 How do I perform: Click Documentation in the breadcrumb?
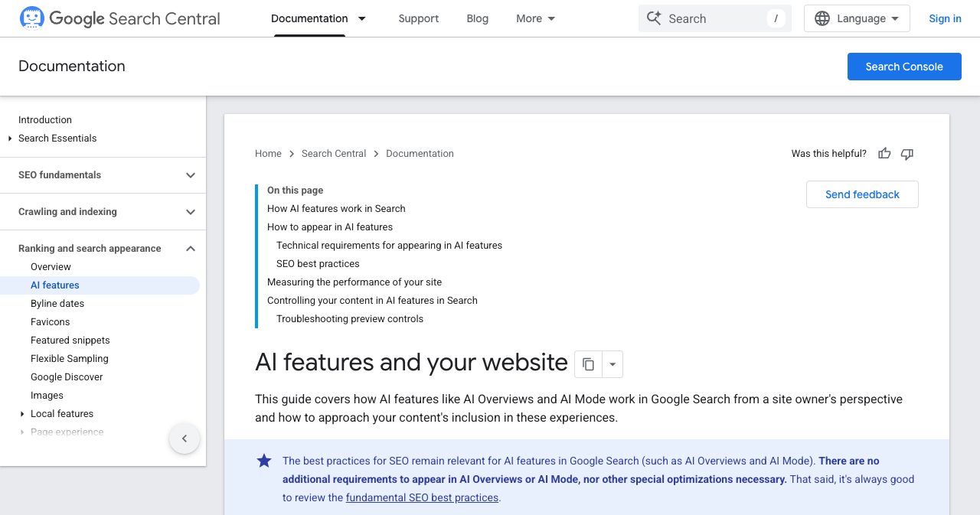pyautogui.click(x=420, y=154)
